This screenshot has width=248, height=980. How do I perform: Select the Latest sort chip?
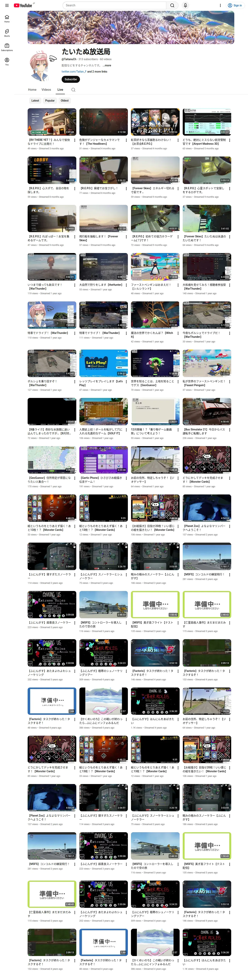(35, 101)
